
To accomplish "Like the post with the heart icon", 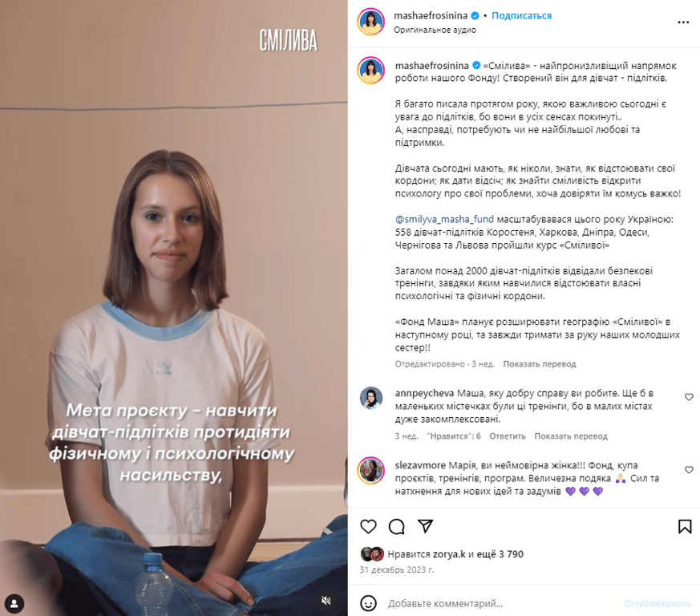I will coord(368,527).
